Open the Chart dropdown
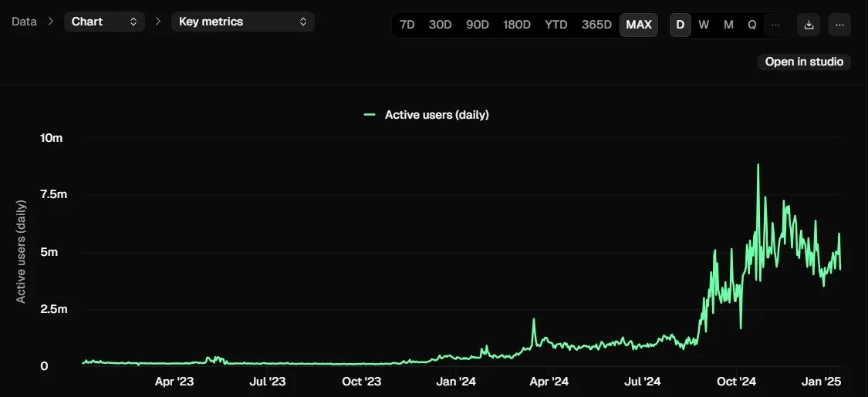Screen dimensions: 868x397 coord(104,22)
